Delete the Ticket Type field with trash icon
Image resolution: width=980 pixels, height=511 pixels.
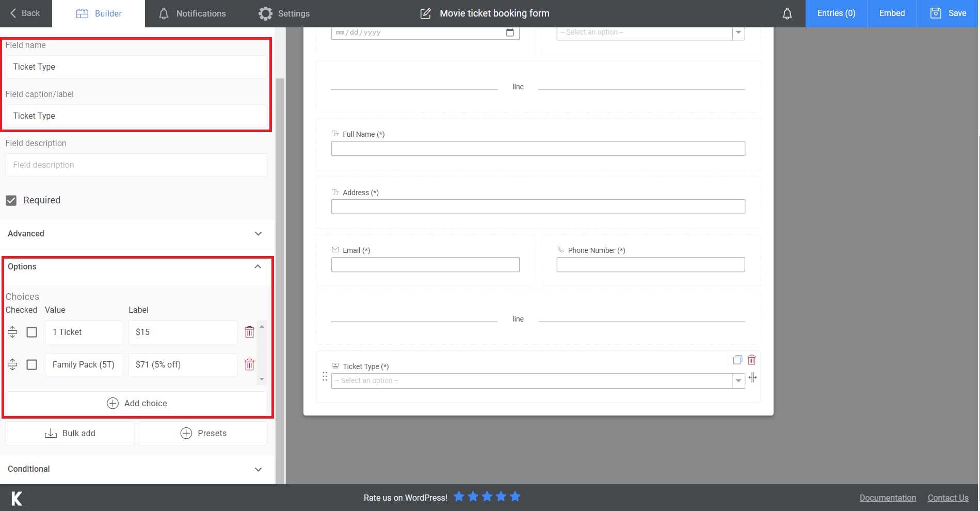coord(751,360)
